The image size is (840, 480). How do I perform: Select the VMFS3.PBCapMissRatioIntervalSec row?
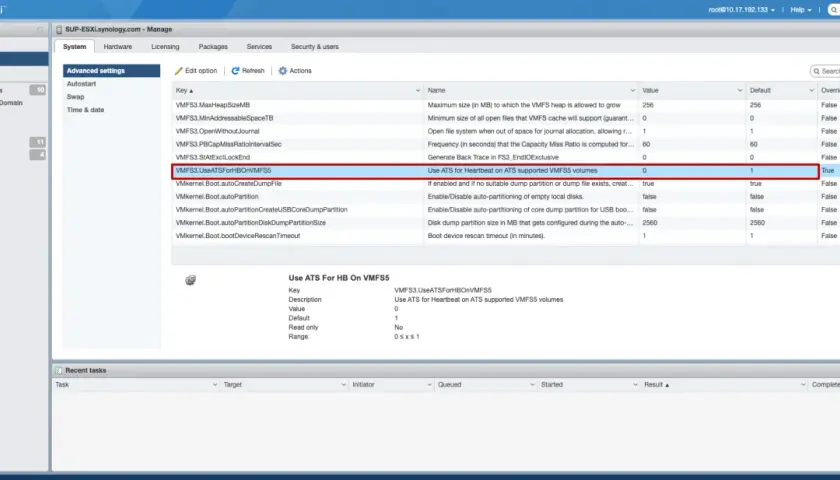[506, 144]
